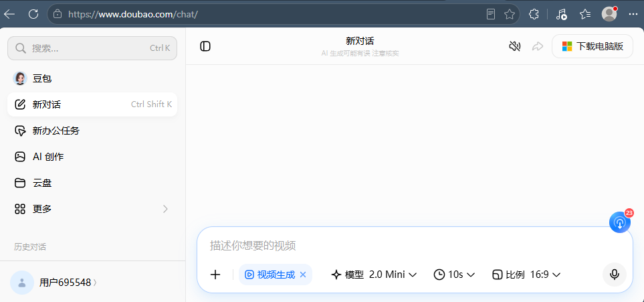Open AI 创作 in the sidebar
This screenshot has height=302, width=644.
pos(92,157)
